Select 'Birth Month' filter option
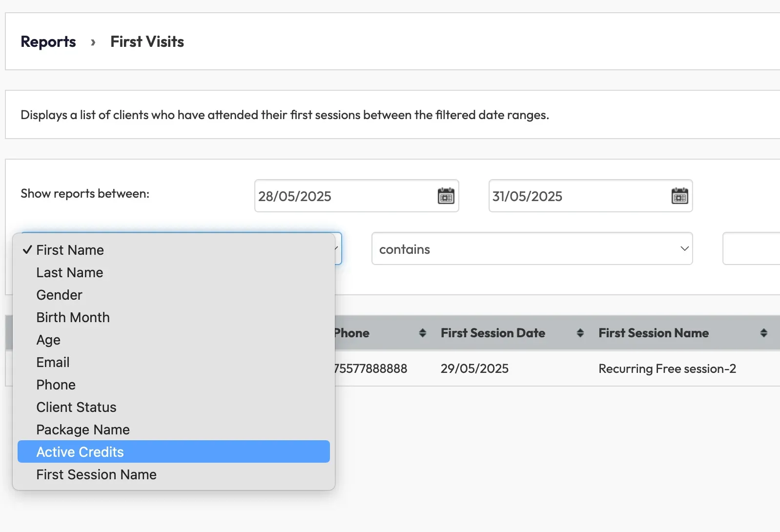 (73, 317)
